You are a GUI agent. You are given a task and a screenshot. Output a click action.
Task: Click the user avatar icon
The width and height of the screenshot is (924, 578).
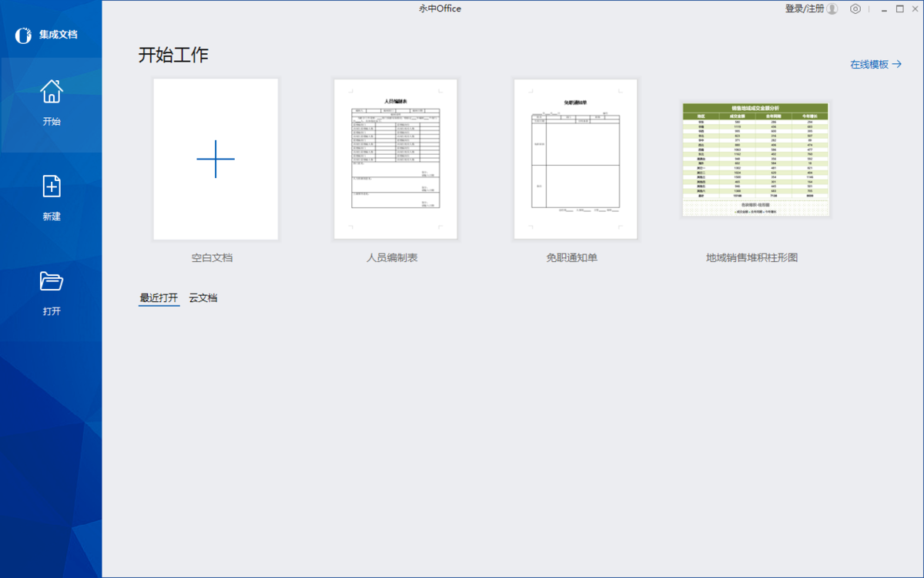pyautogui.click(x=832, y=9)
